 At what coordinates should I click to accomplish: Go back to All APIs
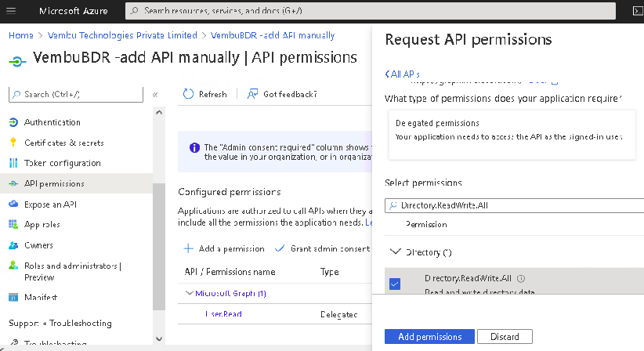(402, 74)
